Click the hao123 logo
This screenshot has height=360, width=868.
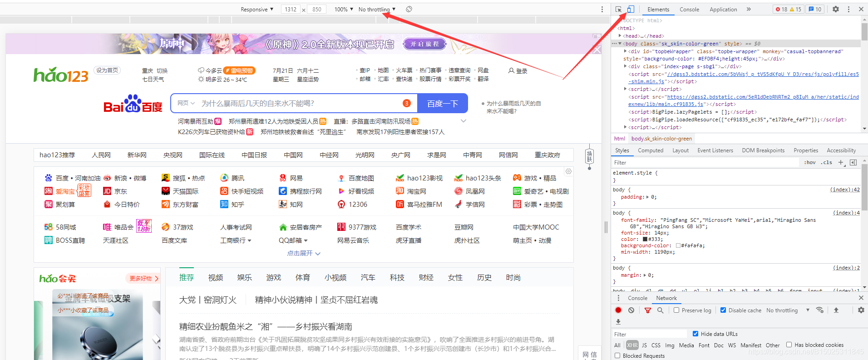pyautogui.click(x=61, y=75)
